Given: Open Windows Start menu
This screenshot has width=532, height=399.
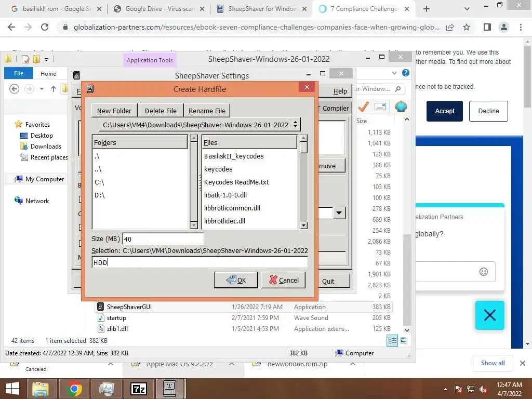Looking at the screenshot, I should pos(12,389).
